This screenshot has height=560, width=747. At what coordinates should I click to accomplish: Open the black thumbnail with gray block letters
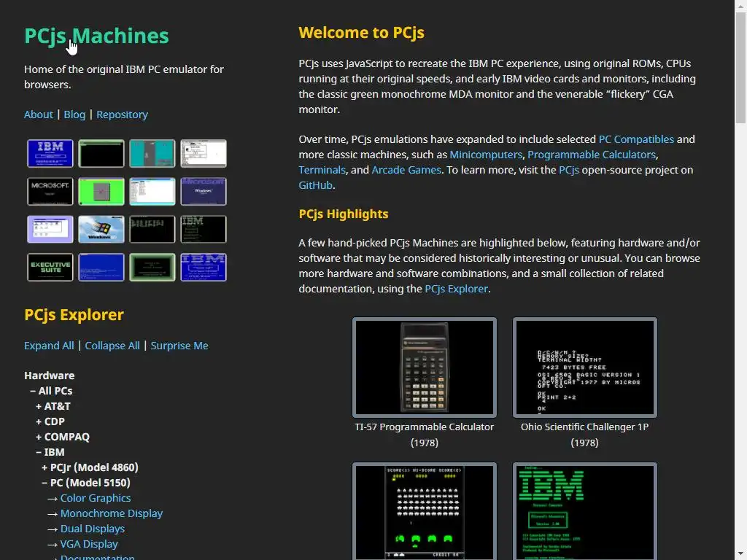[x=152, y=229]
